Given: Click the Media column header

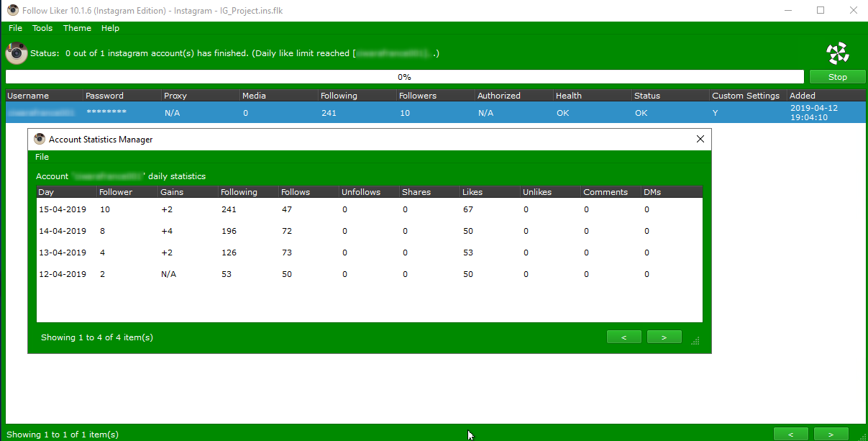Looking at the screenshot, I should point(279,96).
